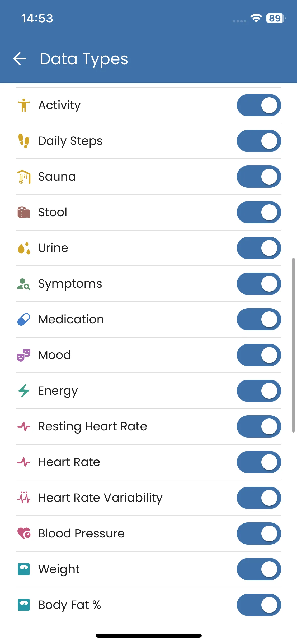297x644 pixels.
Task: Tap the Symptoms person search icon
Action: pyautogui.click(x=24, y=284)
